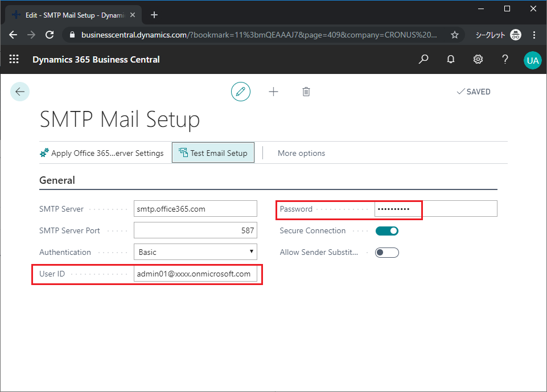Image resolution: width=547 pixels, height=392 pixels.
Task: Maximize the browser window
Action: pyautogui.click(x=507, y=9)
